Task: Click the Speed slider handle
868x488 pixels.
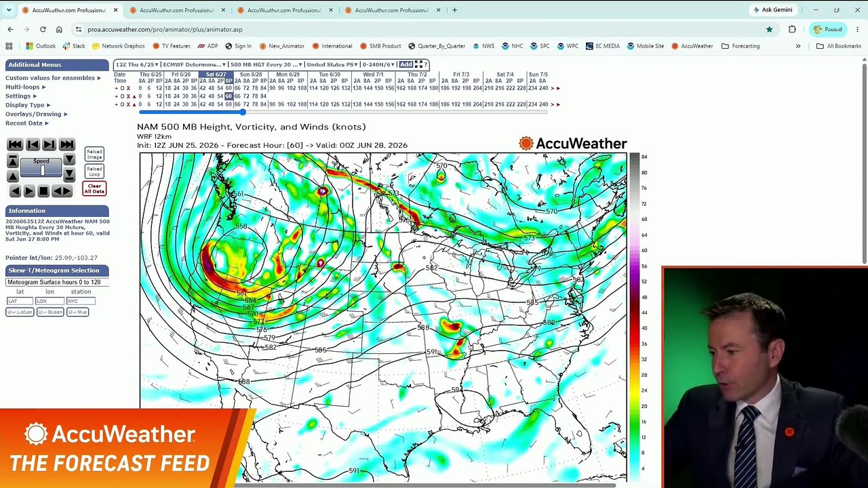Action: (42, 169)
